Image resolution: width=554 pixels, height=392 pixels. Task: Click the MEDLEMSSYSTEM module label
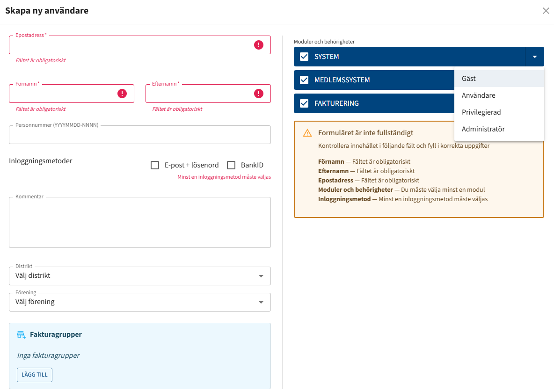342,80
